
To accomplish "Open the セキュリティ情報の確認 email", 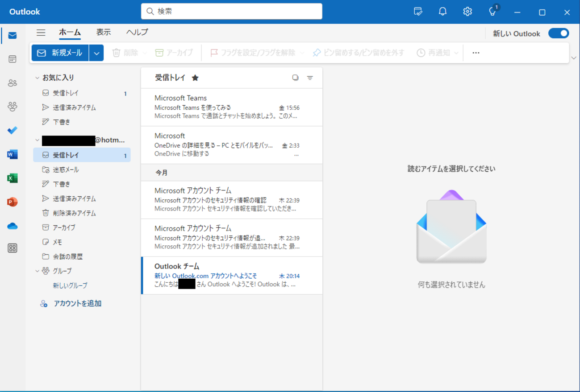I will (232, 200).
